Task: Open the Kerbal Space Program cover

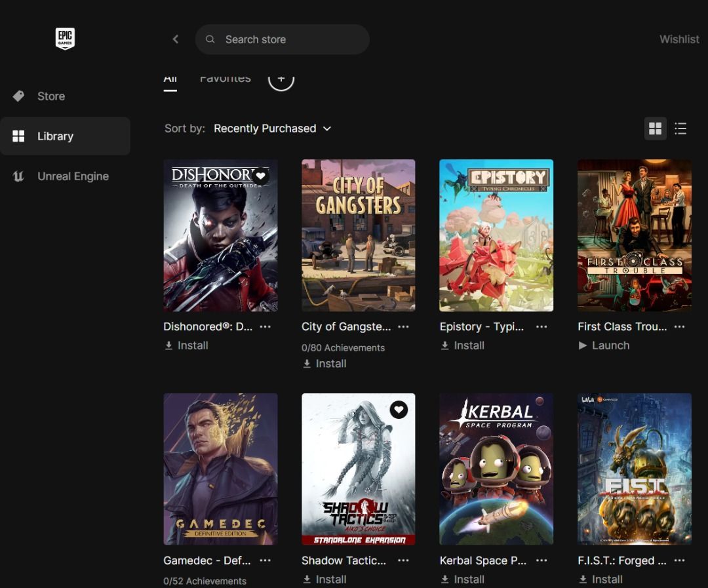Action: coord(496,469)
